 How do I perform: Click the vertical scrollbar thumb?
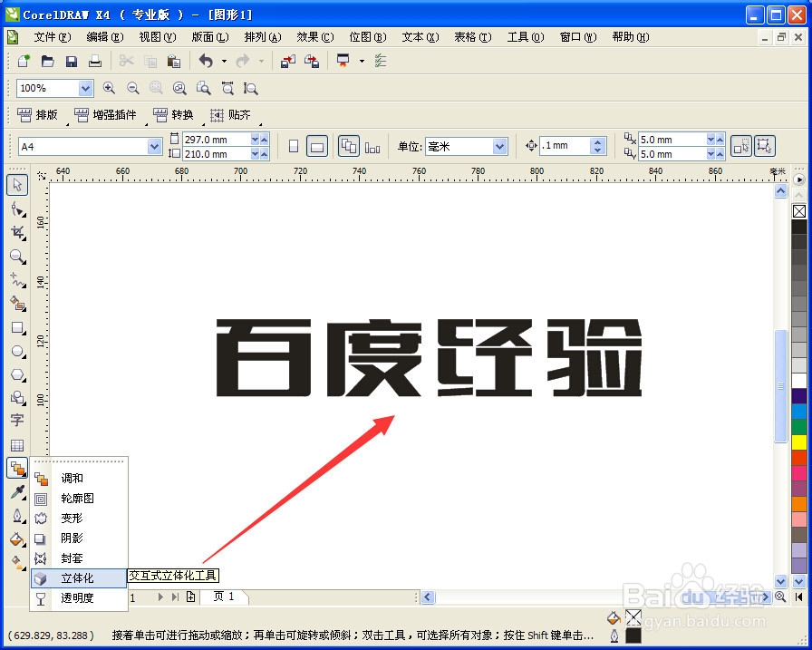coord(781,386)
